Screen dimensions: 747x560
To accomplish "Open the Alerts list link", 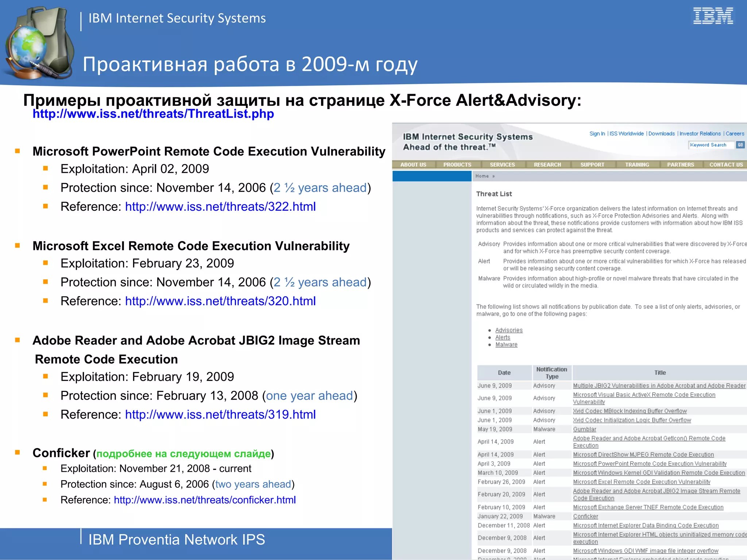I will 503,338.
